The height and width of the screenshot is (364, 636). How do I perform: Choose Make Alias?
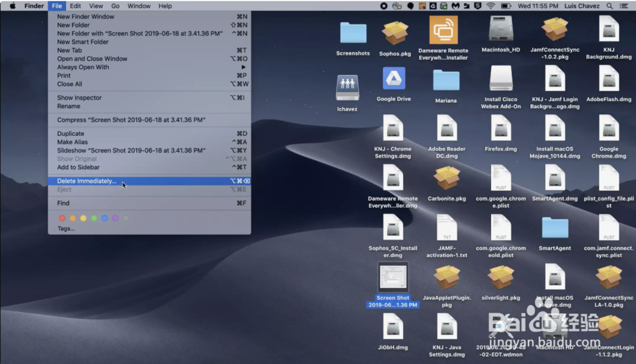point(149,142)
